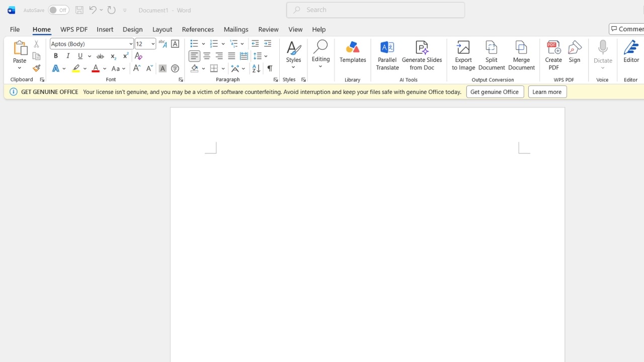Viewport: 644px width, 362px height.
Task: Decrease paragraph indent
Action: tap(255, 44)
